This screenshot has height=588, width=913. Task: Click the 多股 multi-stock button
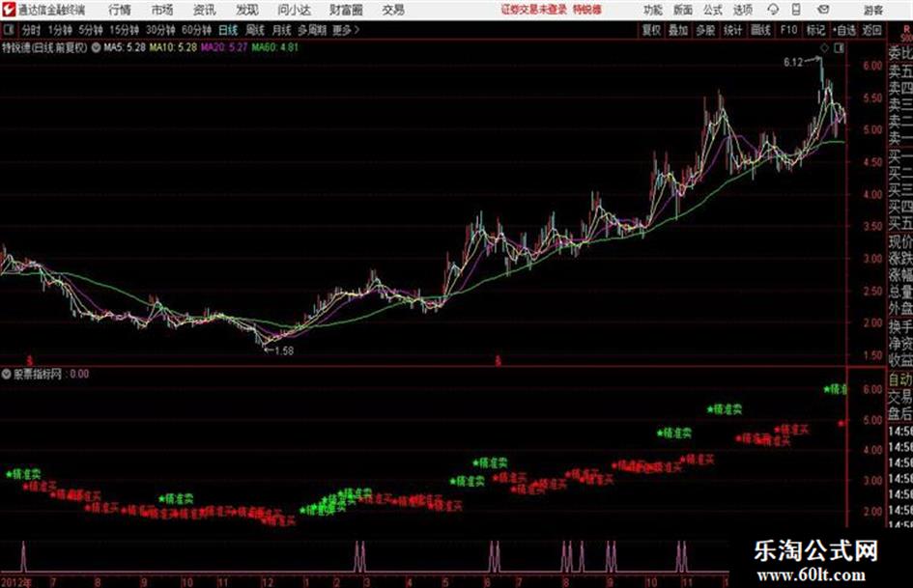point(705,30)
